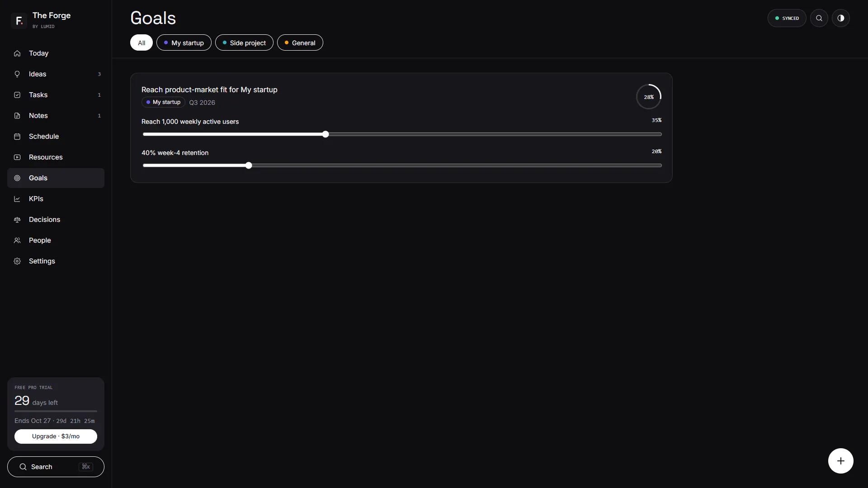Click the search magnifier icon at top right
The image size is (868, 488).
point(819,18)
